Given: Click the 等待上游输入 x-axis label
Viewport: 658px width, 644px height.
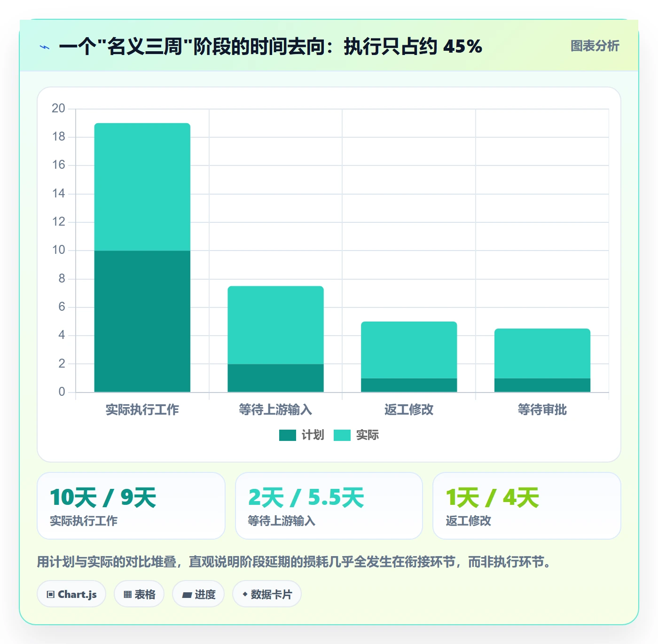Looking at the screenshot, I should (x=275, y=410).
